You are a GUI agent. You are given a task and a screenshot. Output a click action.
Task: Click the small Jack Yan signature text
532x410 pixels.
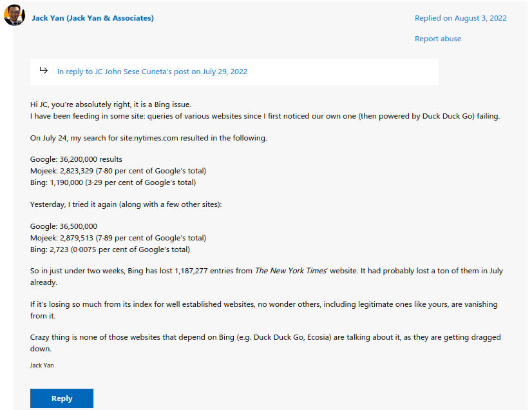43,366
